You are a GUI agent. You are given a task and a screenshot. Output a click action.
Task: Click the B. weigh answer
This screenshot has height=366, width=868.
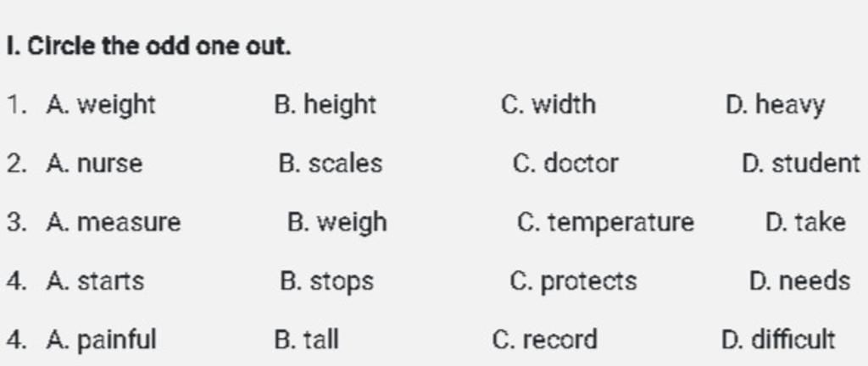click(337, 224)
